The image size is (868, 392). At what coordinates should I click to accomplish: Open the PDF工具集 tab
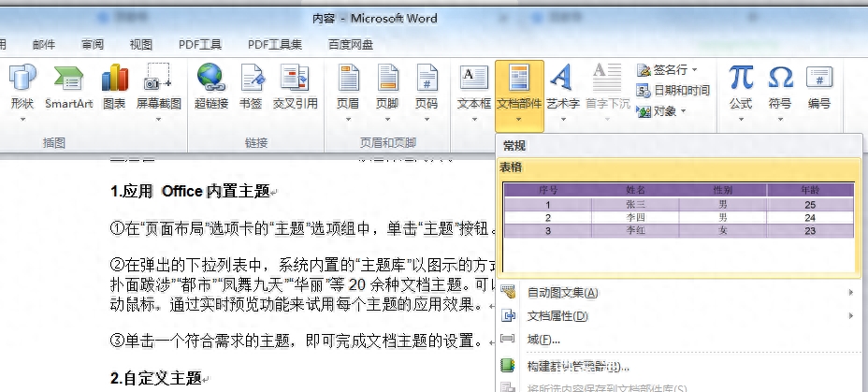pos(275,45)
